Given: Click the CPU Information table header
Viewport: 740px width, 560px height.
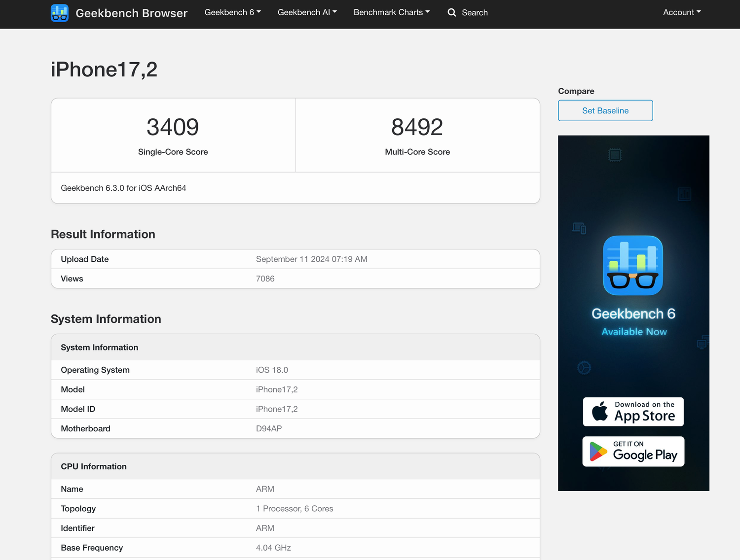Looking at the screenshot, I should click(x=296, y=466).
